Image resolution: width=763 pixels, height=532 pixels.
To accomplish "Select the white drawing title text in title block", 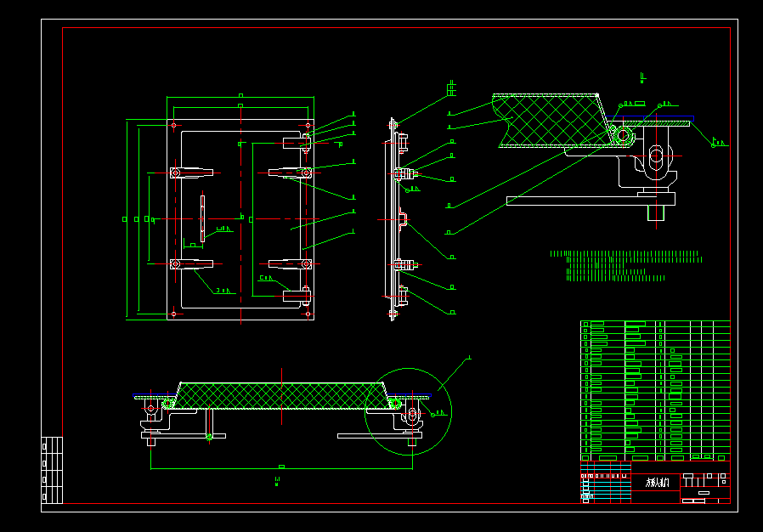I will (658, 482).
